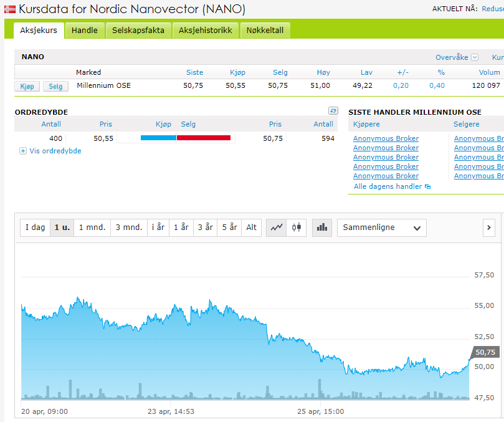Click the red Selg depth bar
This screenshot has height=422, width=504.
(x=204, y=138)
